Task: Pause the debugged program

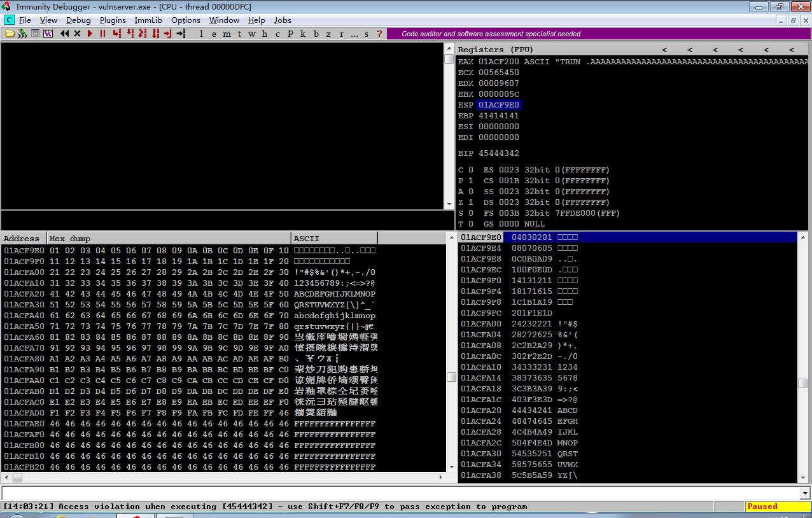Action: click(x=102, y=34)
